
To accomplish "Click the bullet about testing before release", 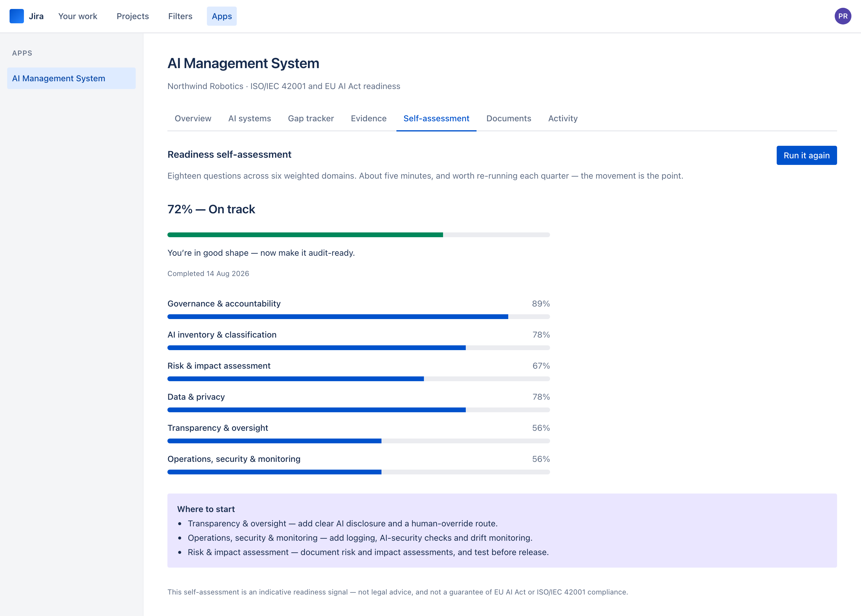I will coord(368,553).
